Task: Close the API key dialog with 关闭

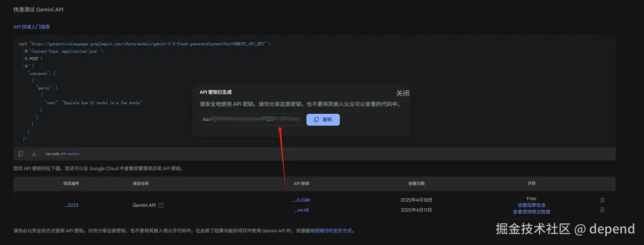Action: pos(403,93)
